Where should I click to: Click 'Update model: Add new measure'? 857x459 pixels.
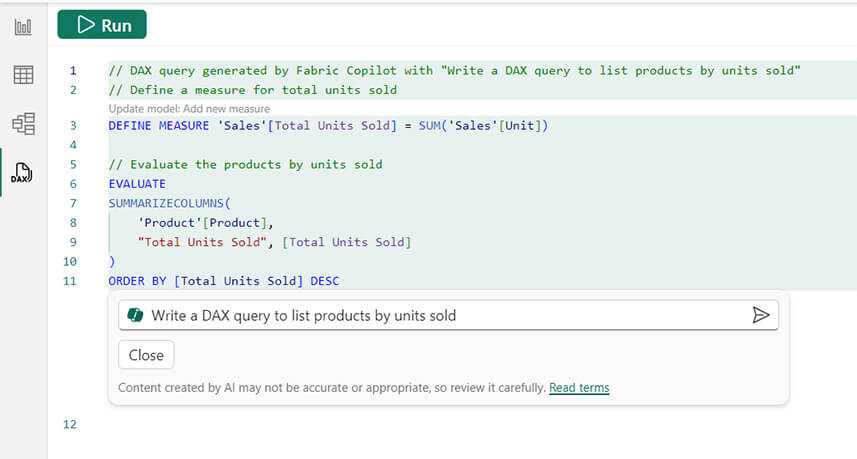[x=189, y=109]
